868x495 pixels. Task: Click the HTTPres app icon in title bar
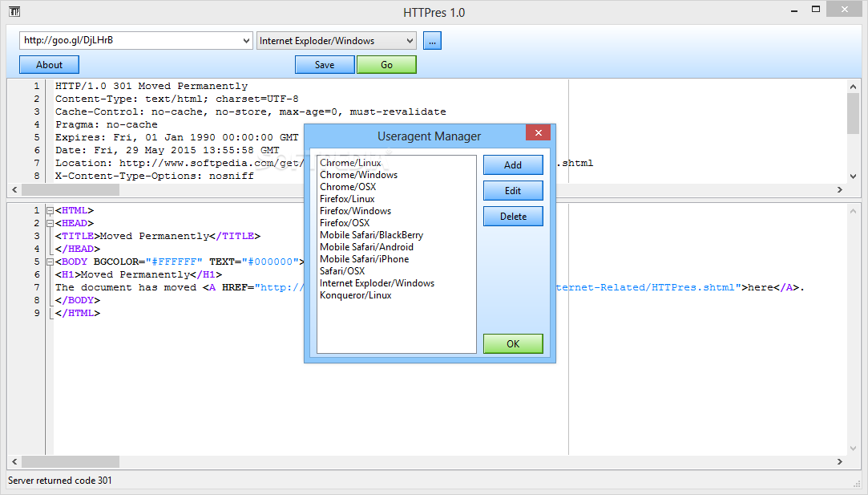pyautogui.click(x=14, y=12)
